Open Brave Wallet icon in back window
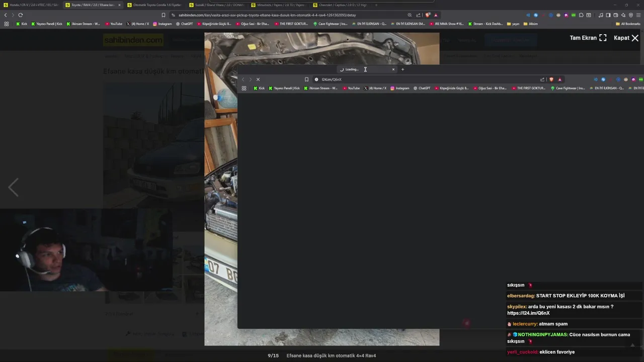 (x=616, y=15)
